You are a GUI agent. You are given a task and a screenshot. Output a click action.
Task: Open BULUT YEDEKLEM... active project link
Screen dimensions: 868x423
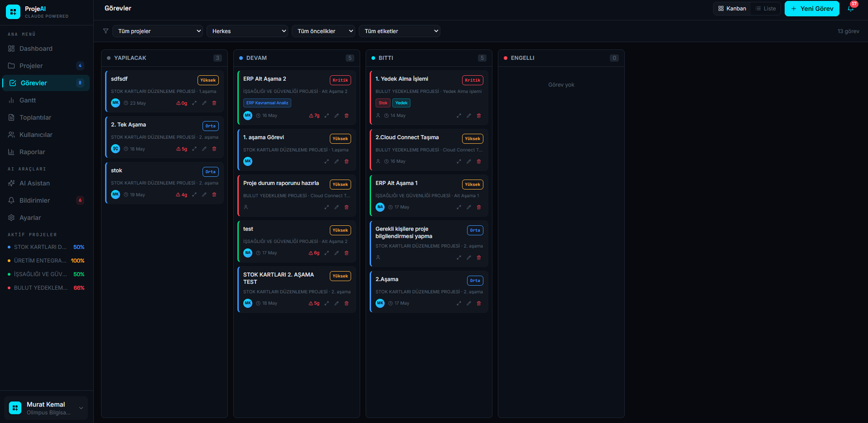46,288
